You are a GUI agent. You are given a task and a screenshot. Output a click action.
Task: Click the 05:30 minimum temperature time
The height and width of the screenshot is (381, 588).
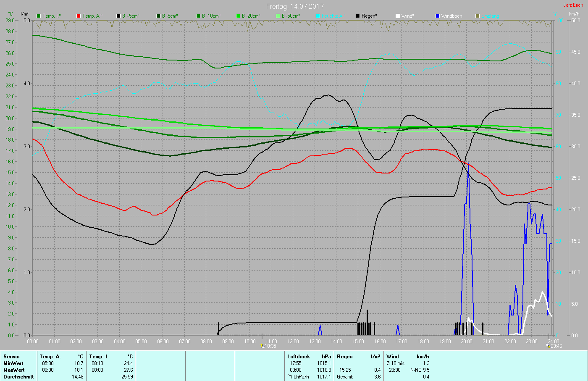tap(48, 363)
